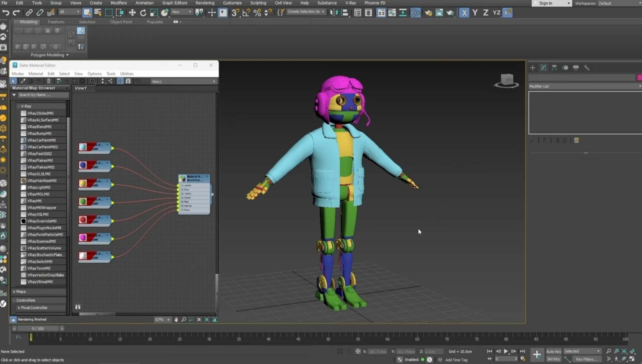This screenshot has height=364, width=642.
Task: Open the selection filter All dropdown
Action: coord(69,12)
